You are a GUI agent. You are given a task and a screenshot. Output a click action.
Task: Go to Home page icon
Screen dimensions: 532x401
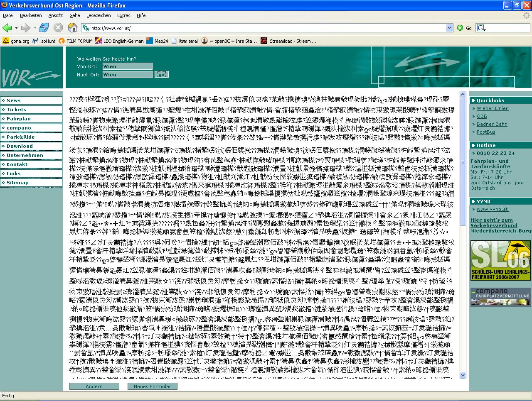(x=72, y=28)
